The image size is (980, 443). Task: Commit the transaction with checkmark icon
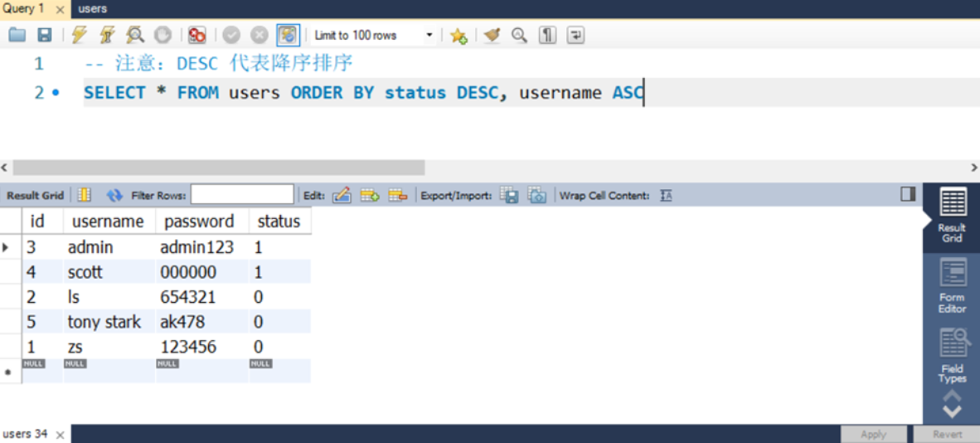click(231, 35)
